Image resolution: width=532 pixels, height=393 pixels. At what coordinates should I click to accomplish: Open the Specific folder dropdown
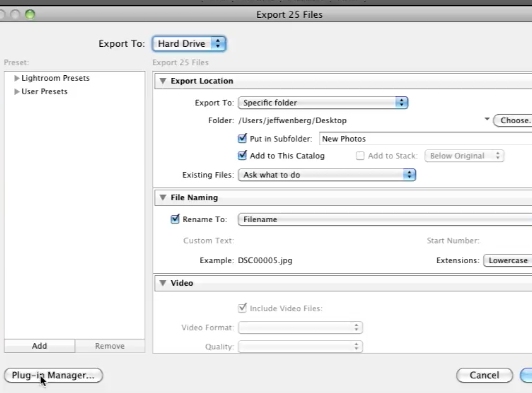[323, 102]
